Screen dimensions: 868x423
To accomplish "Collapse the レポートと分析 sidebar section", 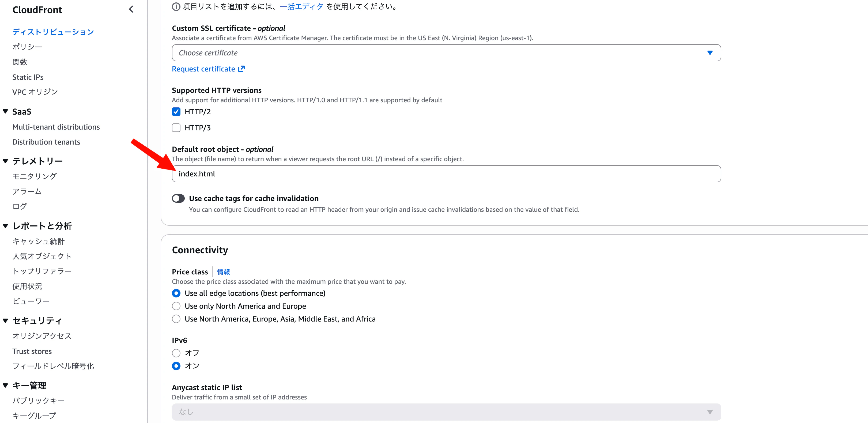I will 5,226.
